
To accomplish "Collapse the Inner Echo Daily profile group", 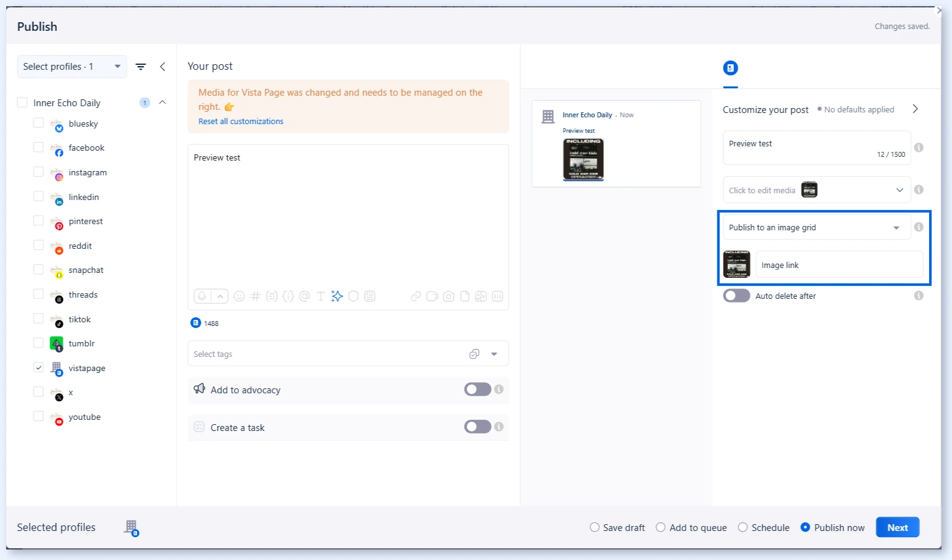I will (x=162, y=102).
